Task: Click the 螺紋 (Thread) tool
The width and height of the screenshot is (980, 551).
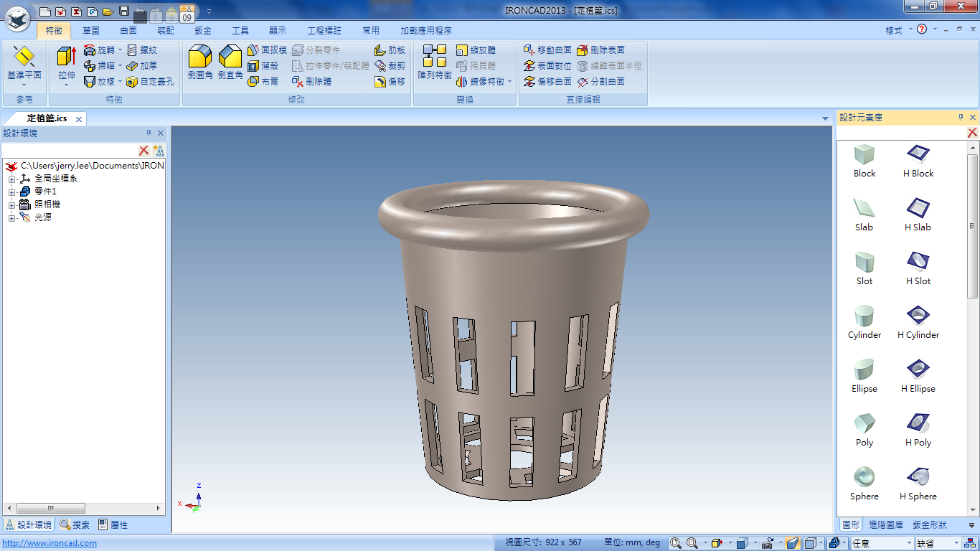Action: 141,50
